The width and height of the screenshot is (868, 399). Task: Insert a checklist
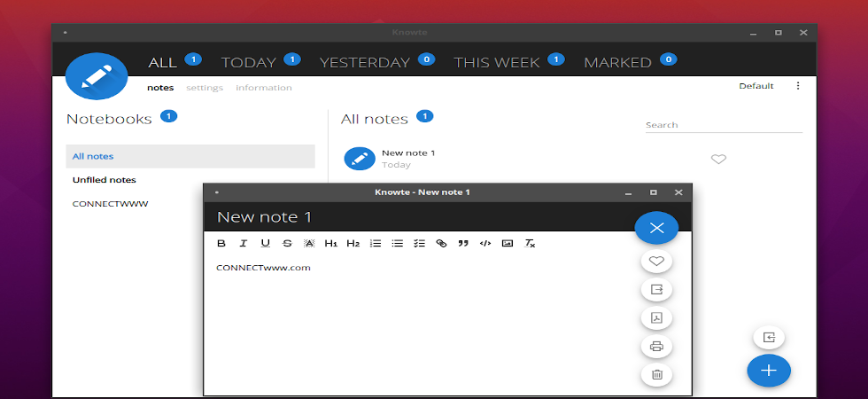tap(419, 243)
